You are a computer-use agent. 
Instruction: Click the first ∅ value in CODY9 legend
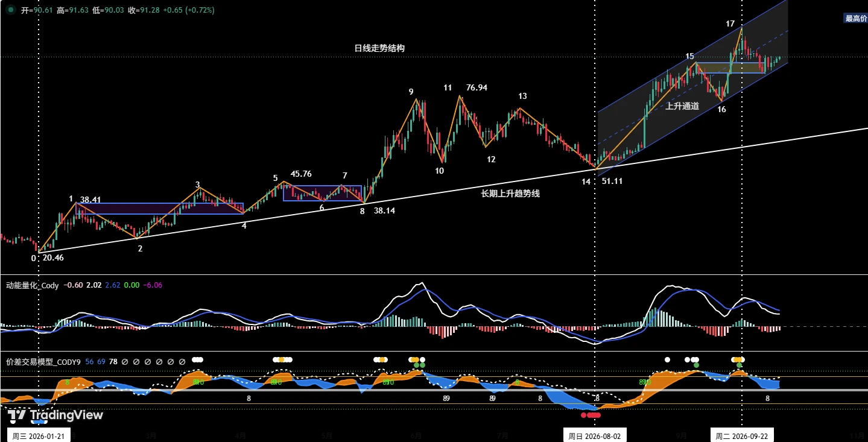click(x=125, y=362)
